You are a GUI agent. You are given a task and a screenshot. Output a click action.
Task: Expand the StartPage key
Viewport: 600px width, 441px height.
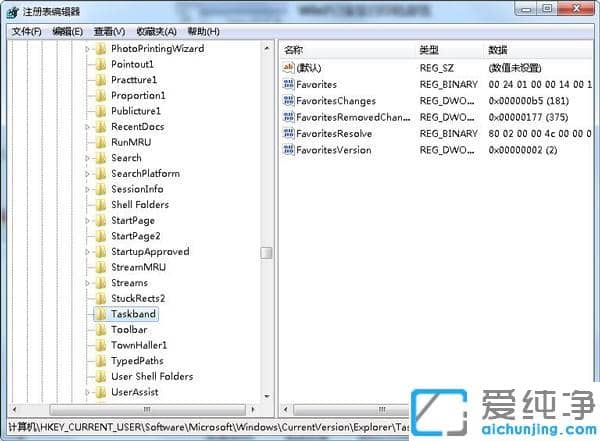pyautogui.click(x=87, y=221)
